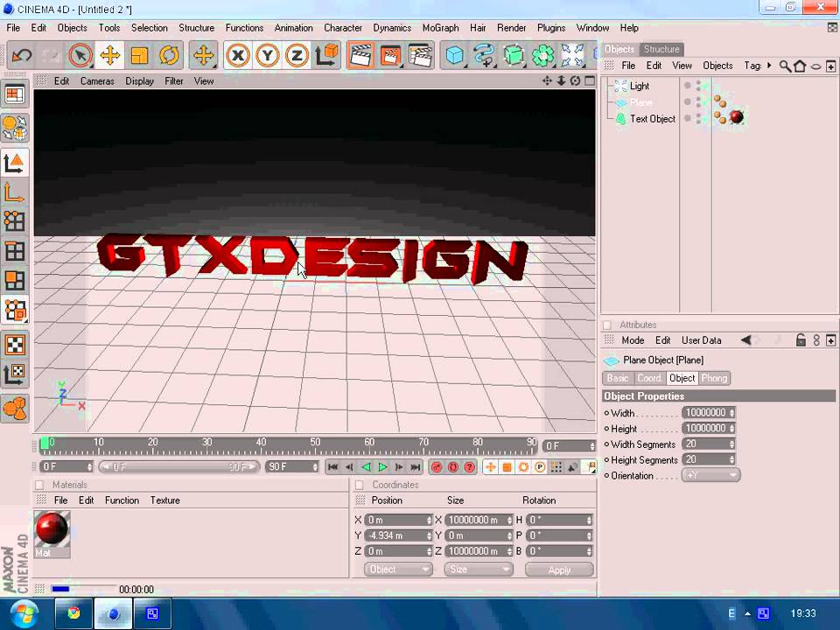The width and height of the screenshot is (840, 630).
Task: Adjust the Width Segments stepper
Action: [731, 444]
